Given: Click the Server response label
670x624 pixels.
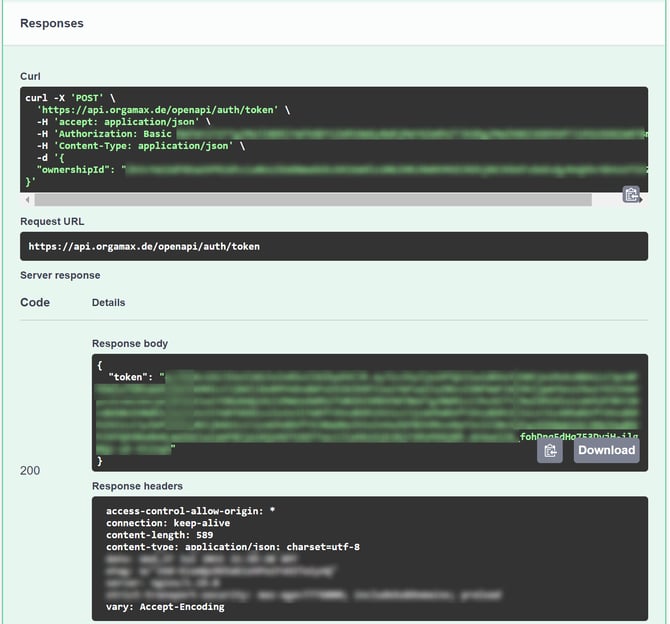Looking at the screenshot, I should coord(60,275).
